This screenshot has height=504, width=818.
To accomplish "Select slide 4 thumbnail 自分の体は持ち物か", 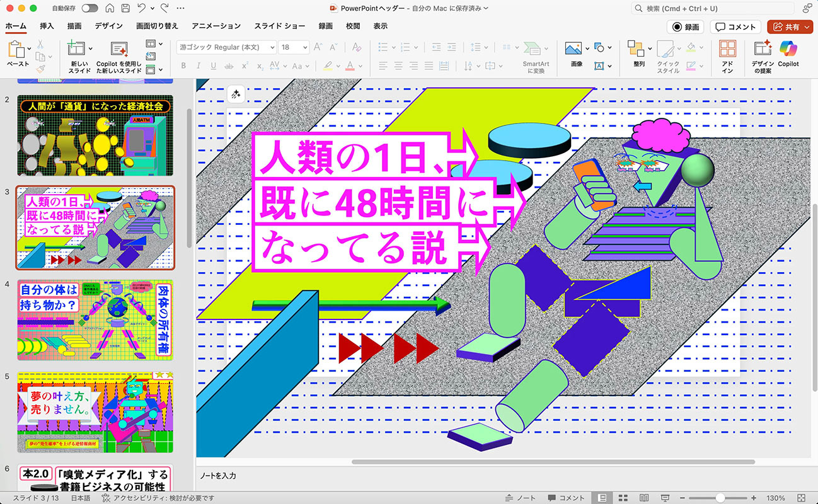I will point(95,320).
